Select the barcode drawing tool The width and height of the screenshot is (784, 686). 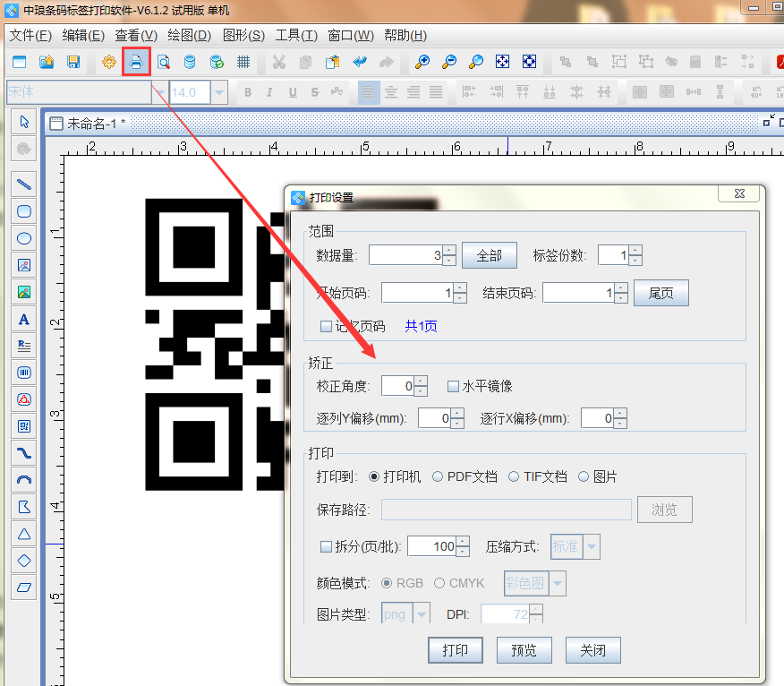click(x=24, y=372)
